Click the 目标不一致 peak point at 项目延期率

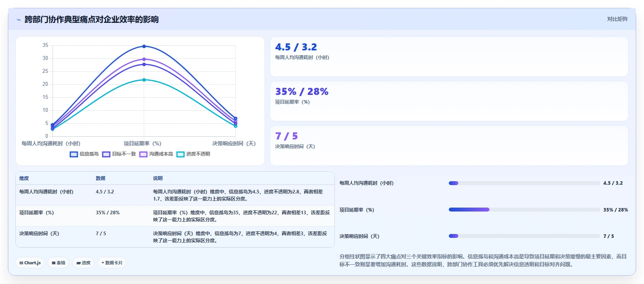point(144,65)
